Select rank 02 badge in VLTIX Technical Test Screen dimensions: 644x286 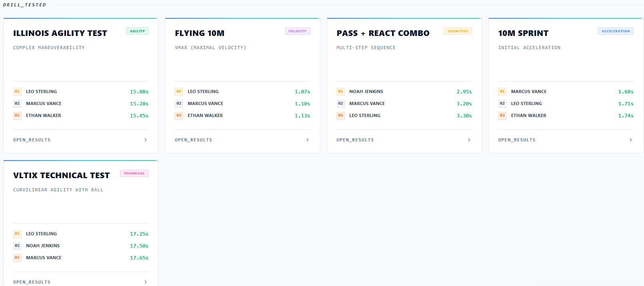[x=17, y=246]
